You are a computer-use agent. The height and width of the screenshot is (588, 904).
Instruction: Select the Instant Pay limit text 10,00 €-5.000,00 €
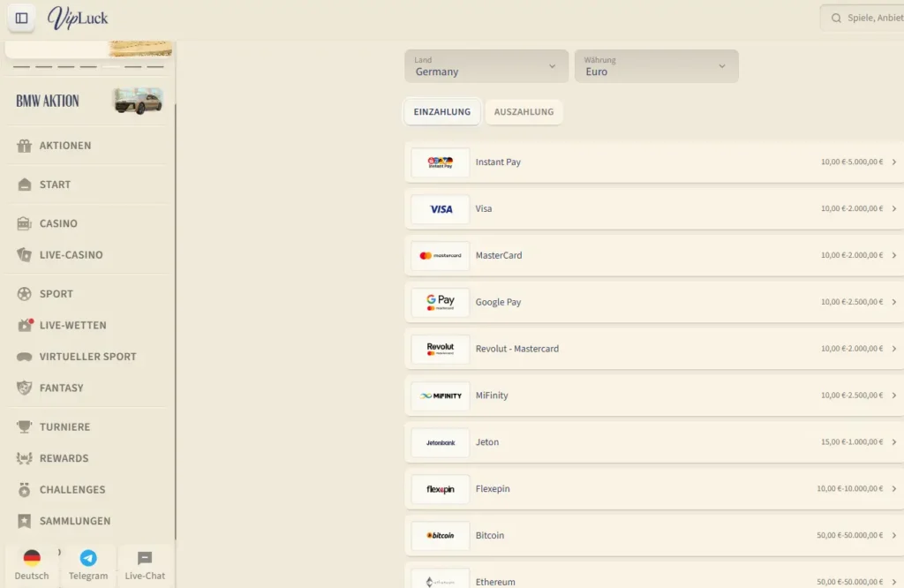point(852,162)
